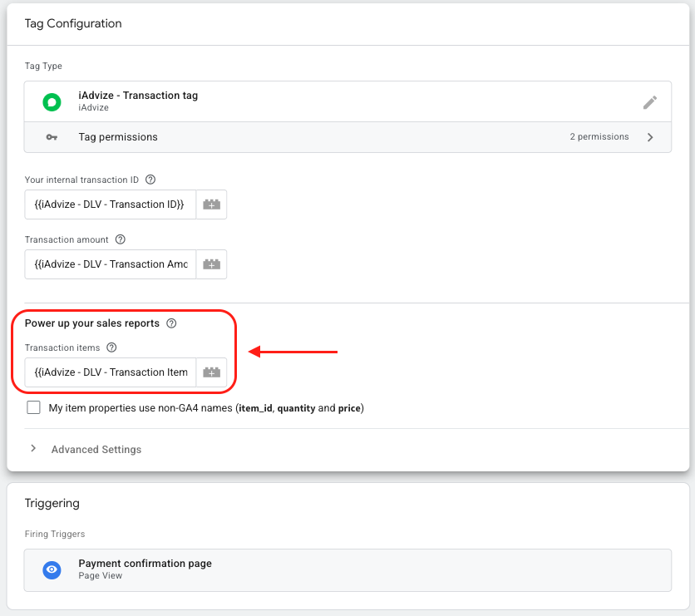
Task: Click the key icon beside Tag permissions
Action: (x=52, y=137)
